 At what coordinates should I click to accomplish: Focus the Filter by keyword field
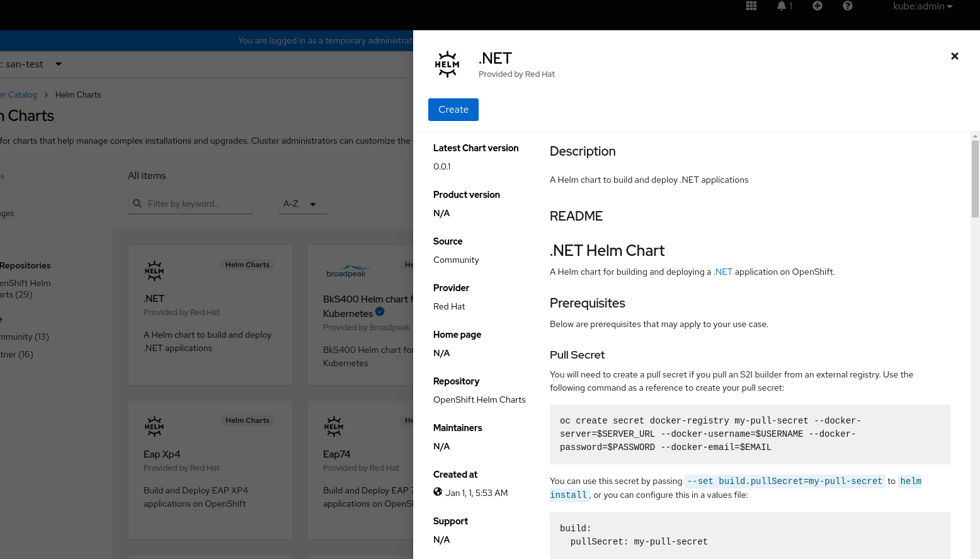(x=197, y=204)
